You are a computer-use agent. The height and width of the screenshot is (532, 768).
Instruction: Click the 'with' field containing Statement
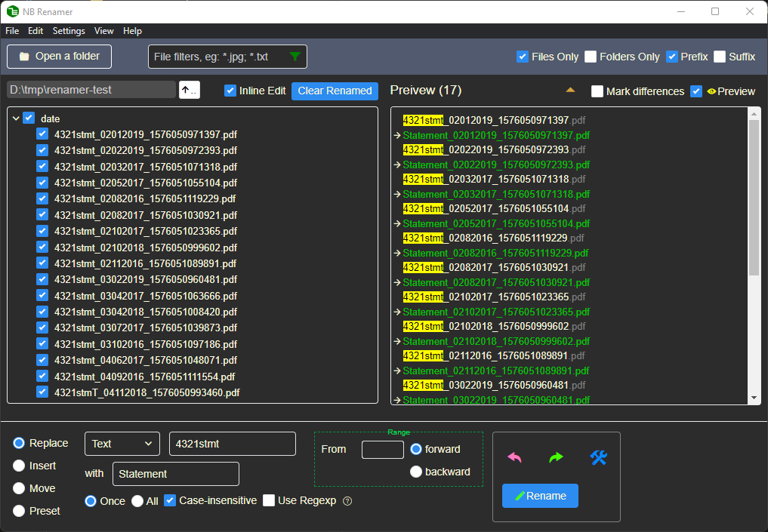pos(176,474)
